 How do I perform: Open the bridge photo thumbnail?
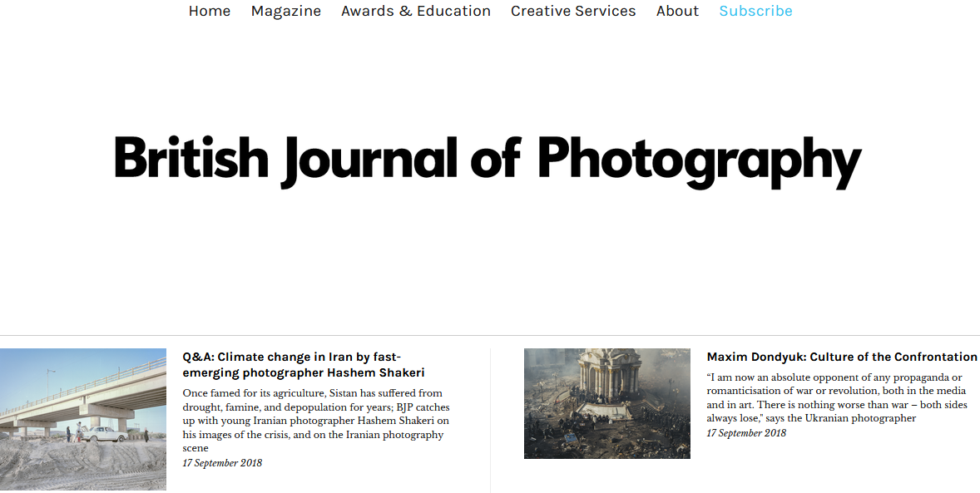83,419
